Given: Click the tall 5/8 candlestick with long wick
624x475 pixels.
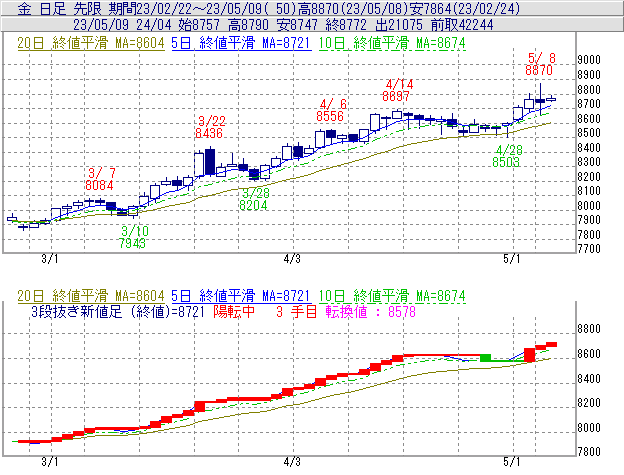Looking at the screenshot, I should pos(540,99).
